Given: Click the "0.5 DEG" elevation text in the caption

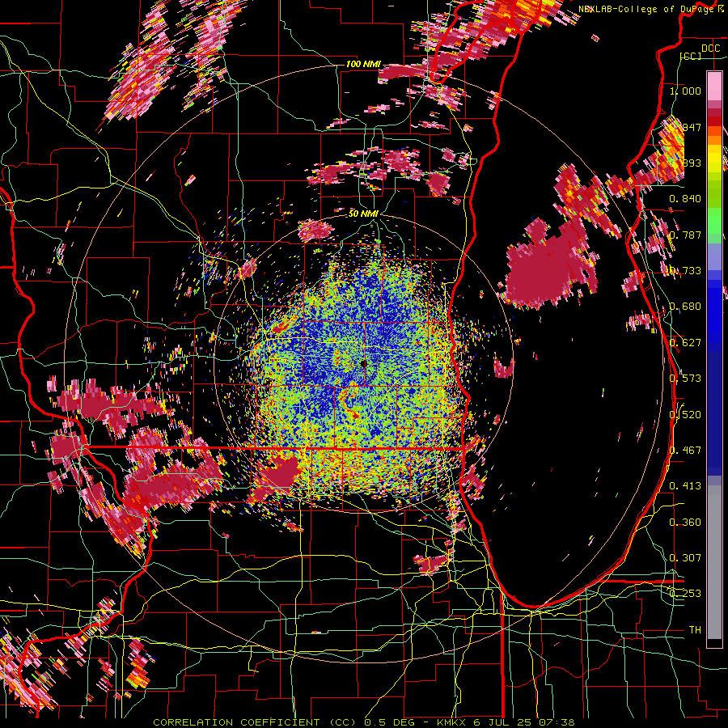Looking at the screenshot, I should [x=390, y=722].
